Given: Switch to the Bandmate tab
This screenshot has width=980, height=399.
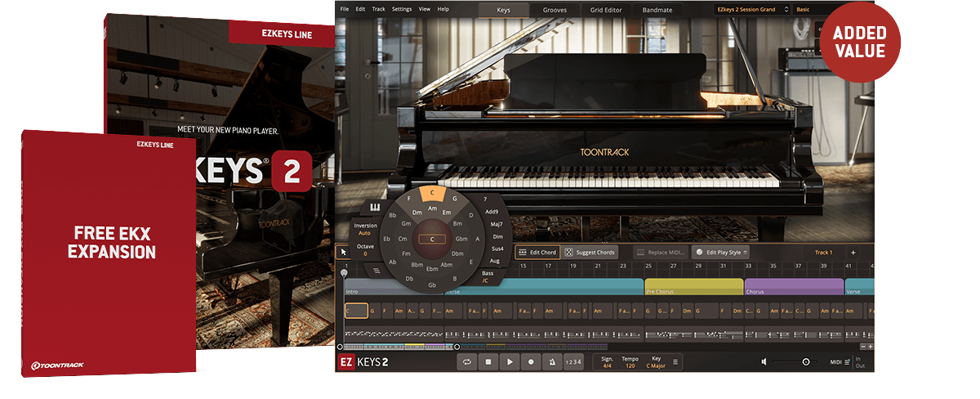Looking at the screenshot, I should coord(657,10).
